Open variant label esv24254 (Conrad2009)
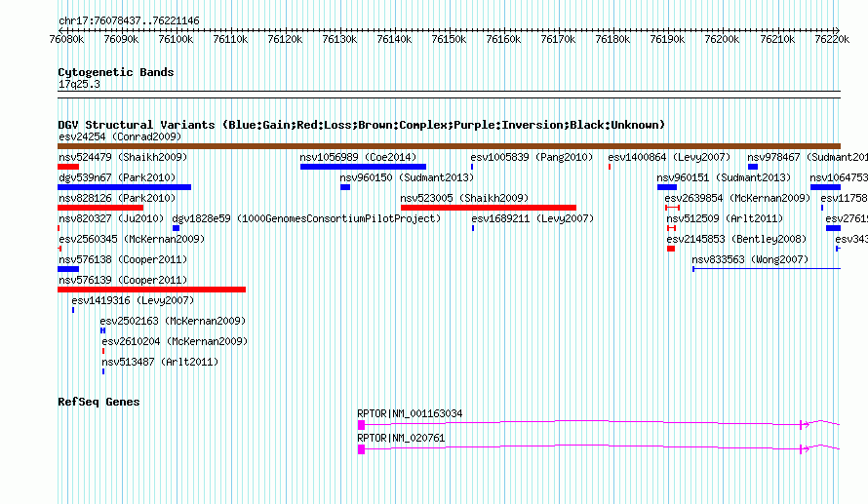This screenshot has height=504, width=868. [120, 136]
